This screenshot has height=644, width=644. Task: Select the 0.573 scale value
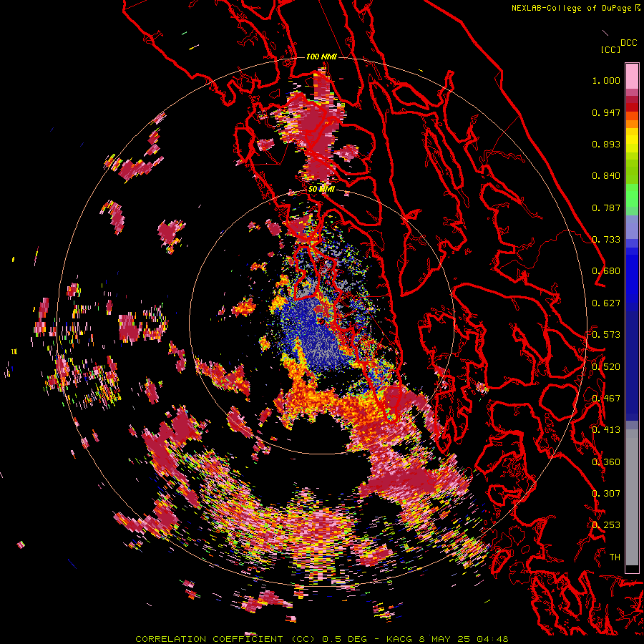(x=606, y=335)
